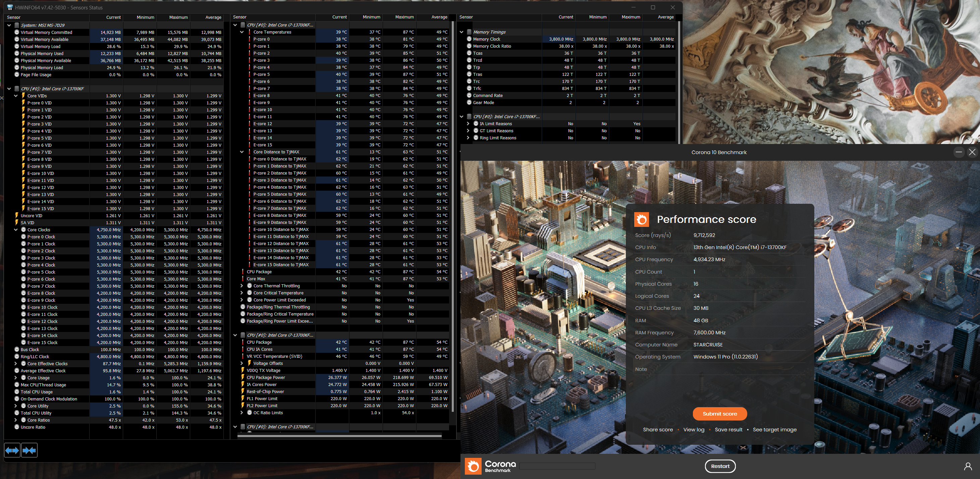Click chip icon of Memory Timings group
The image size is (980, 479).
click(x=469, y=32)
